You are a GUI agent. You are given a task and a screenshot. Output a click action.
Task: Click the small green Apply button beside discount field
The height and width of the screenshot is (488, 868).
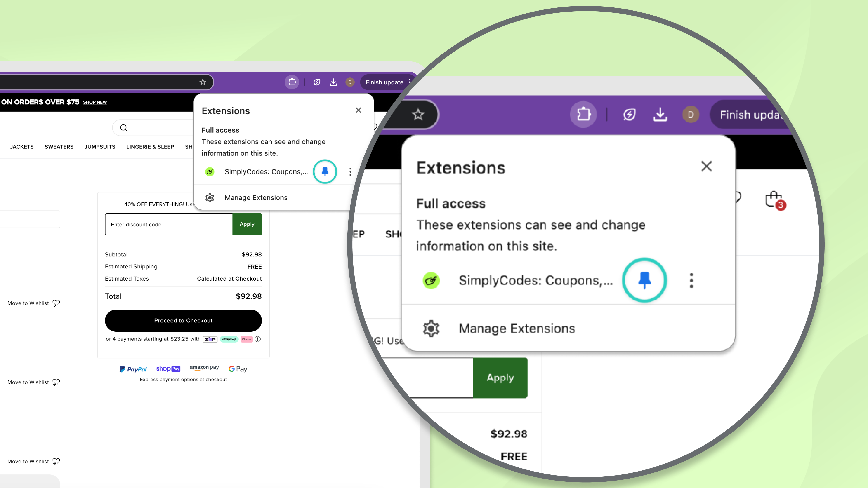pos(247,224)
